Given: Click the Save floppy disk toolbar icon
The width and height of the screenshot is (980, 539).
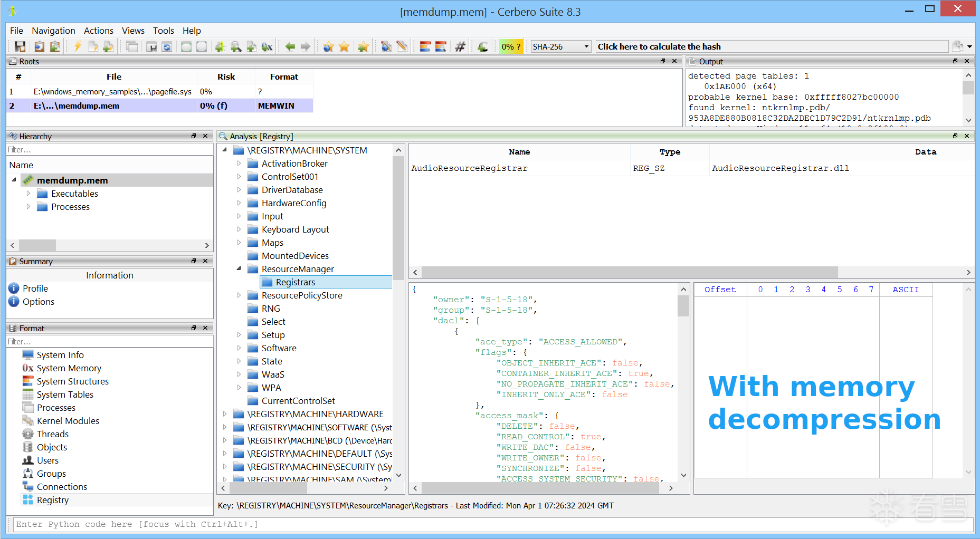Looking at the screenshot, I should 20,46.
